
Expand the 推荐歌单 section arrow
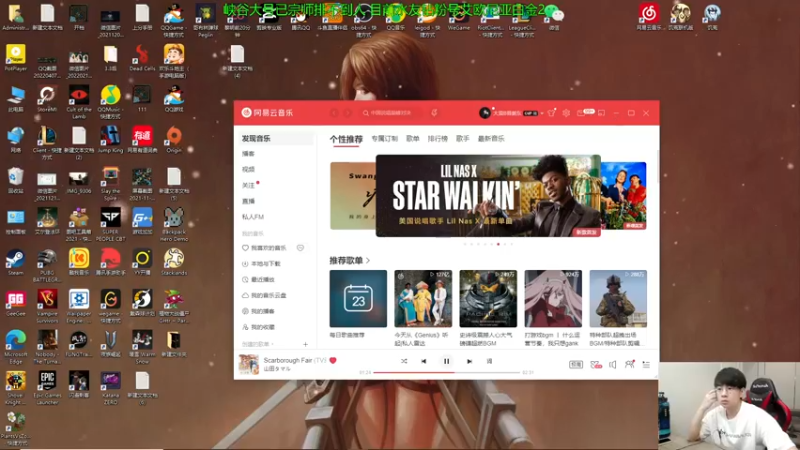pyautogui.click(x=368, y=261)
